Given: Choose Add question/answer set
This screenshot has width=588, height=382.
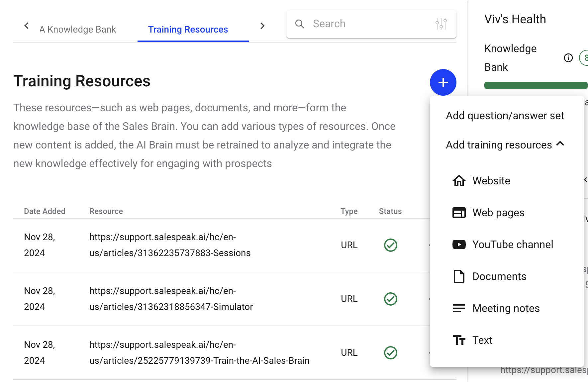Looking at the screenshot, I should coord(505,116).
